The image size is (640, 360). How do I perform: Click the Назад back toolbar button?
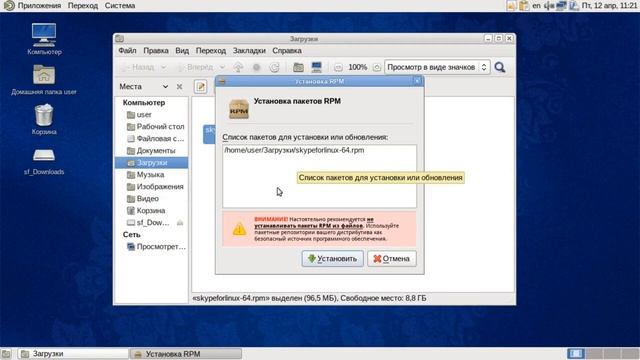[138, 67]
